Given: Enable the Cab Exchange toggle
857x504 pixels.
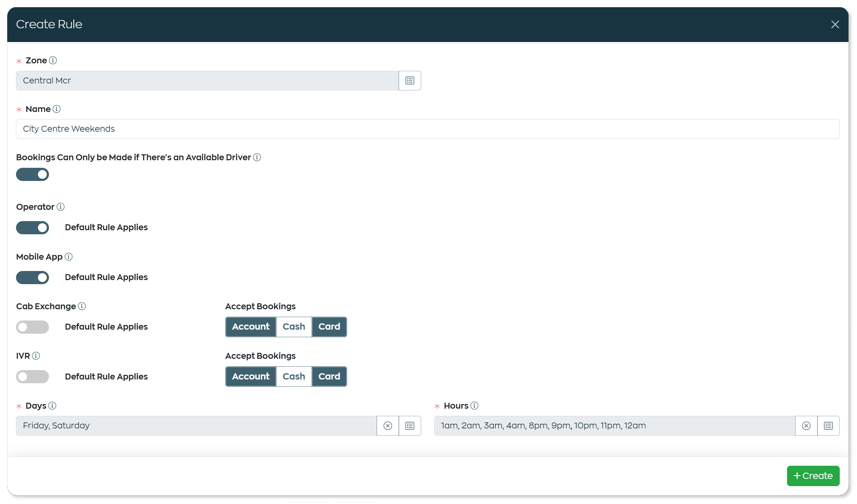Looking at the screenshot, I should (33, 327).
